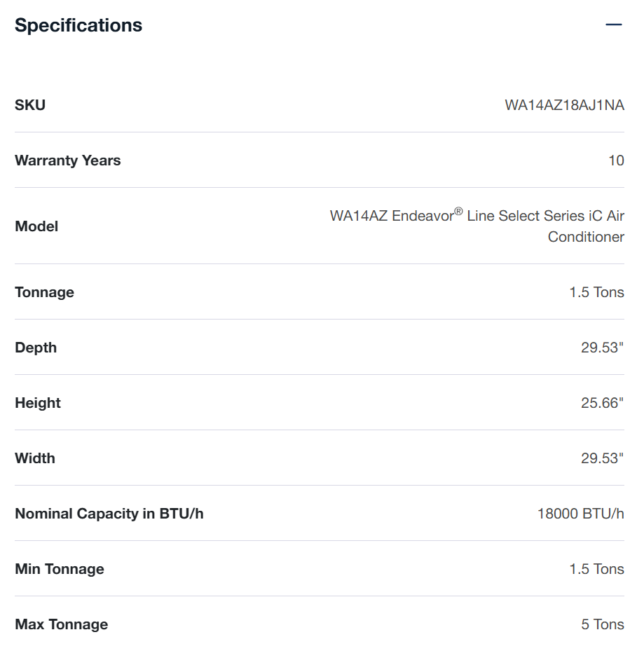
Task: Click the Height value 25.66 inches
Action: (x=602, y=403)
